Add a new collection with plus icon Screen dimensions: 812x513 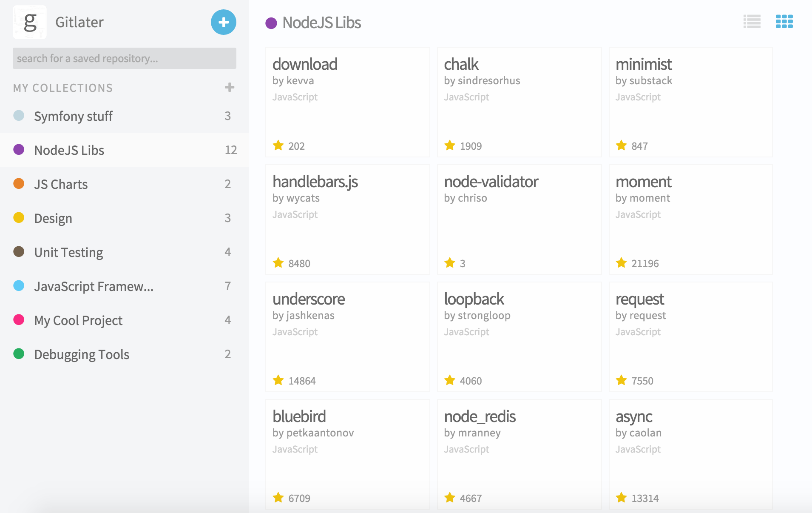[230, 87]
